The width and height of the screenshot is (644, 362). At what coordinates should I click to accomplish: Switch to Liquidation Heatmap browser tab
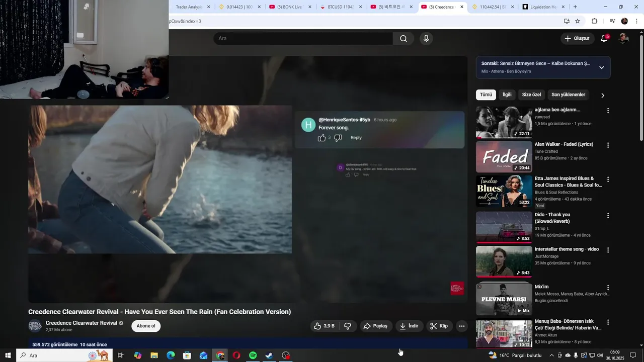pyautogui.click(x=543, y=7)
